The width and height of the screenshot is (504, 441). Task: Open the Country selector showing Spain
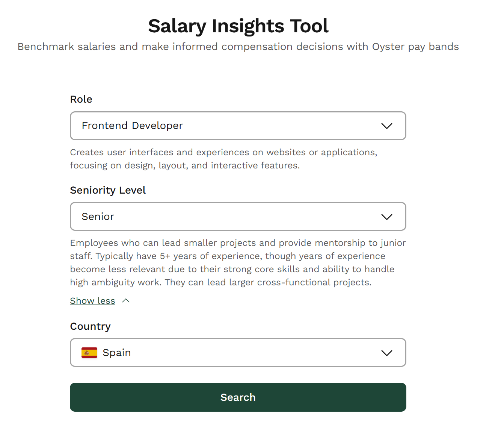(x=238, y=353)
